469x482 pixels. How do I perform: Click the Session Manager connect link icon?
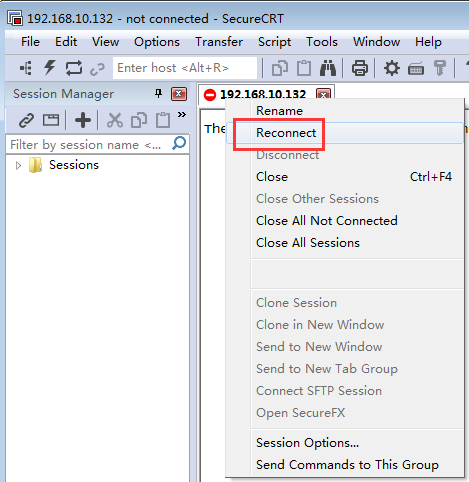(26, 120)
